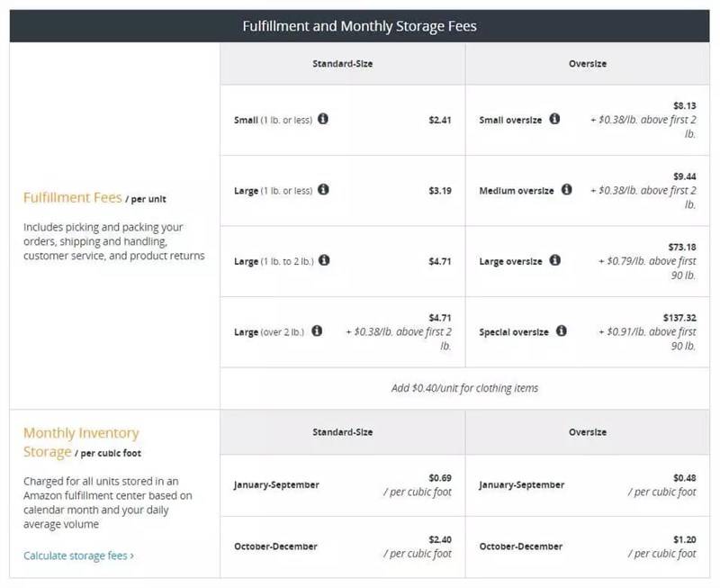This screenshot has width=720, height=588.
Task: Click Standard-Size header in Monthly Inventory Storage table
Action: [x=342, y=432]
